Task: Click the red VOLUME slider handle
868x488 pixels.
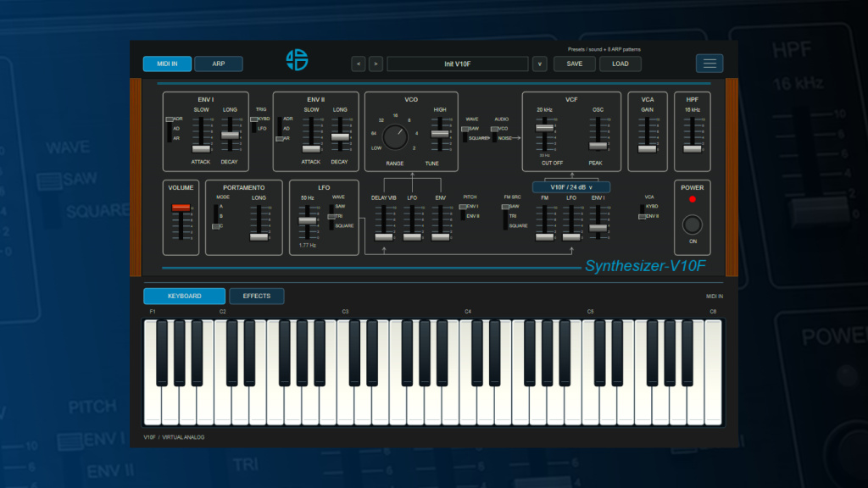Action: 181,208
